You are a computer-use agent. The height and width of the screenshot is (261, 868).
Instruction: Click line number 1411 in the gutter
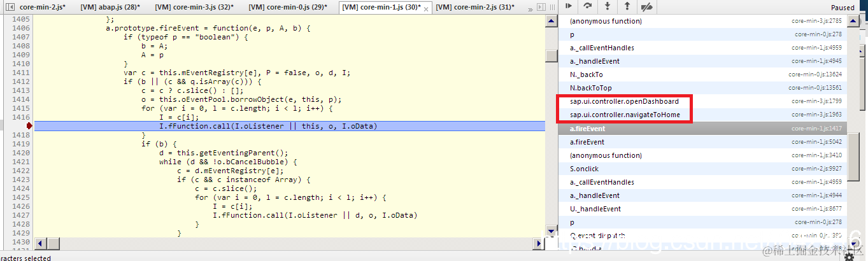[21, 73]
